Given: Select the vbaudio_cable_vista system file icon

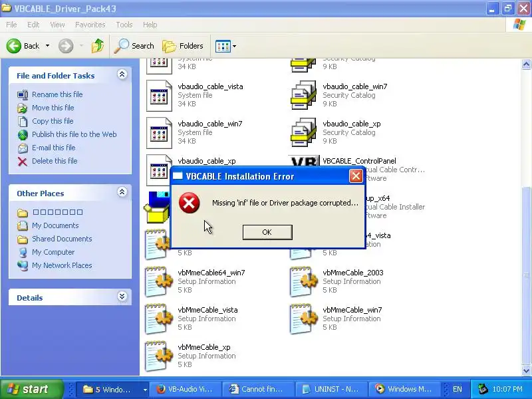Looking at the screenshot, I should (x=159, y=96).
